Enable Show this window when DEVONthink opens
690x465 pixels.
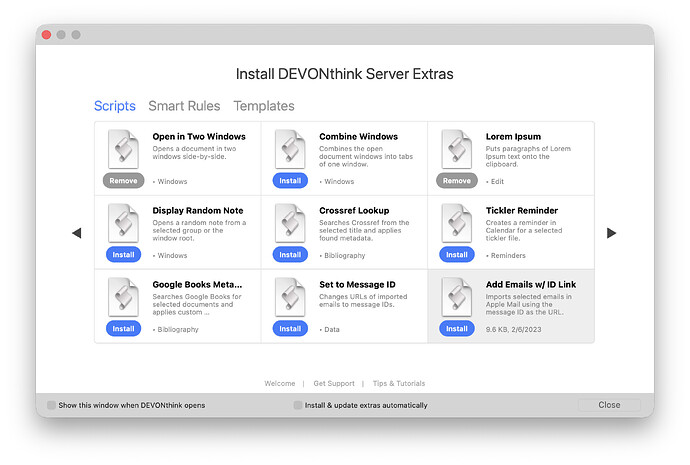tap(51, 405)
